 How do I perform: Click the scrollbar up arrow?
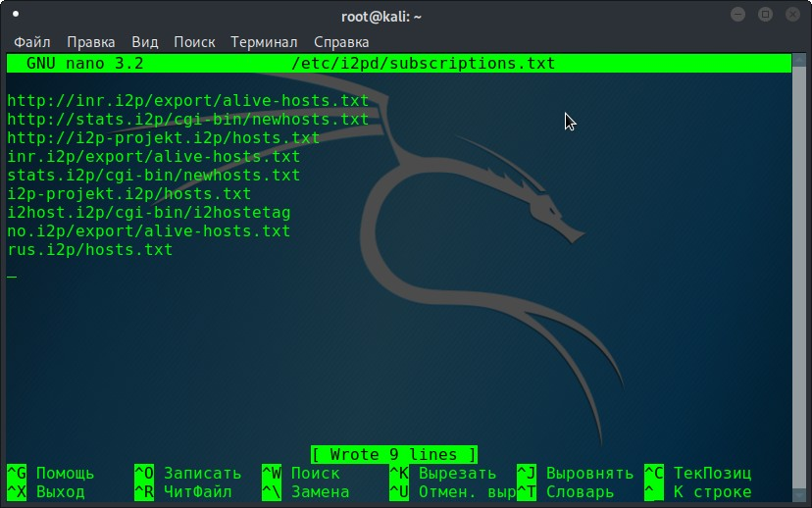(799, 59)
